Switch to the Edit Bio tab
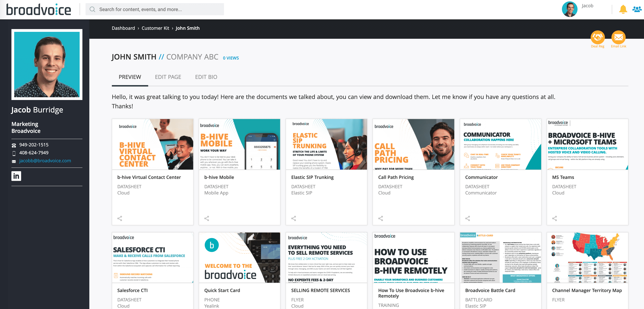The width and height of the screenshot is (644, 309). pos(206,77)
